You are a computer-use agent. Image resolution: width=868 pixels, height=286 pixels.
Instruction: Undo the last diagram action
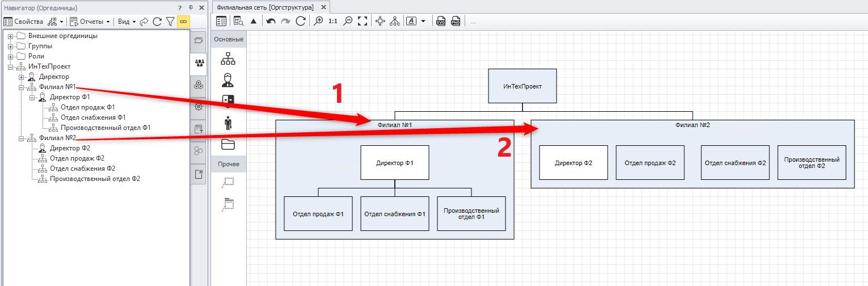coord(271,21)
